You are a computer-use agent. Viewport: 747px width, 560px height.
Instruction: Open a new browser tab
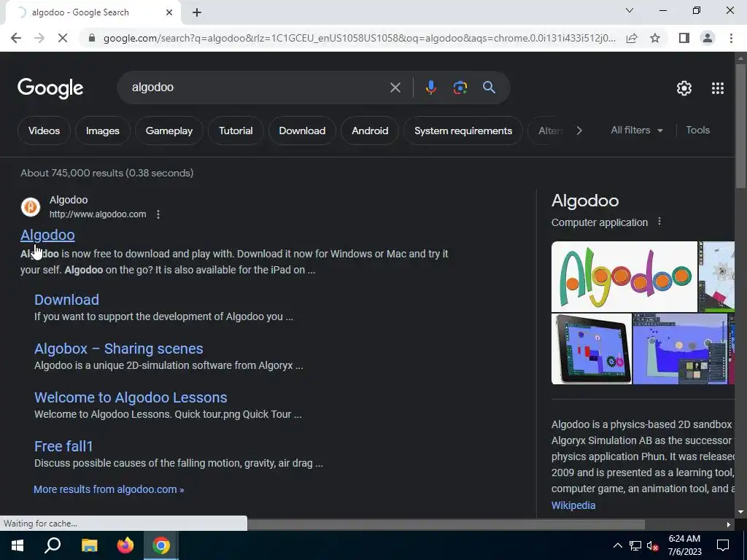pos(197,13)
